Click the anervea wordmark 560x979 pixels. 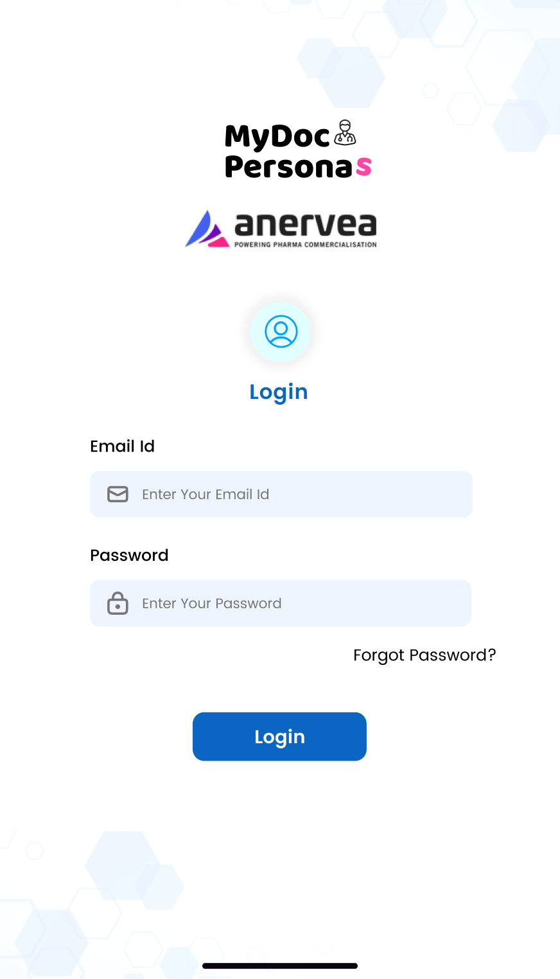coord(306,224)
